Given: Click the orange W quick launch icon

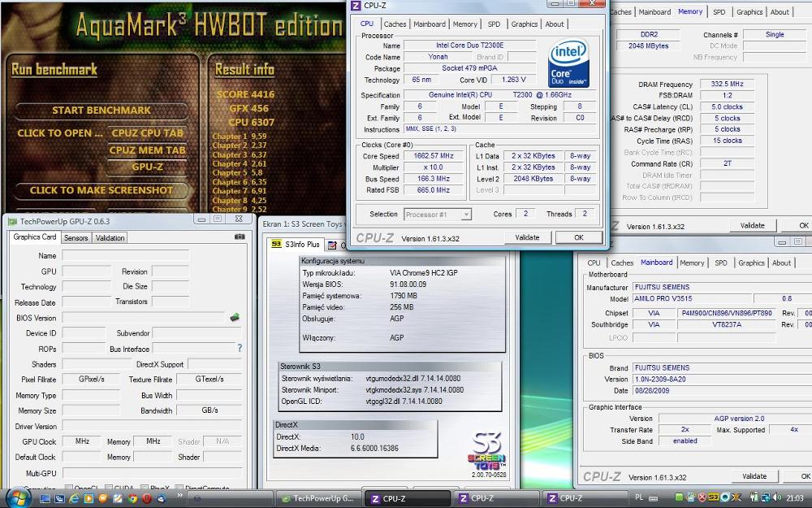Looking at the screenshot, I should [103, 499].
